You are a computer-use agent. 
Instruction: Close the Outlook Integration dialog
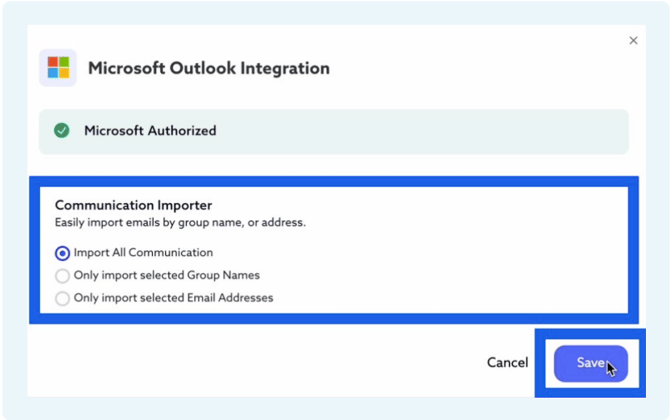click(x=633, y=41)
